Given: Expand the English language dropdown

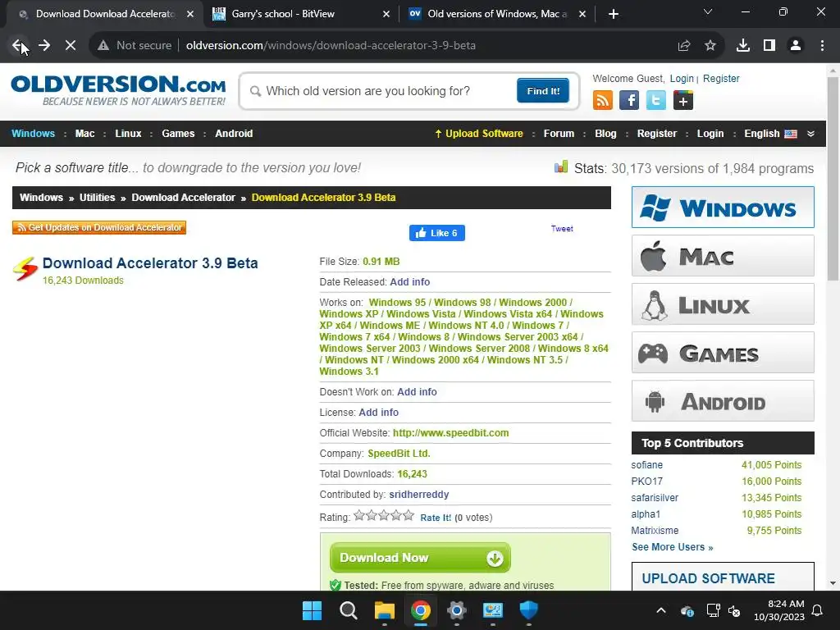Looking at the screenshot, I should (811, 134).
